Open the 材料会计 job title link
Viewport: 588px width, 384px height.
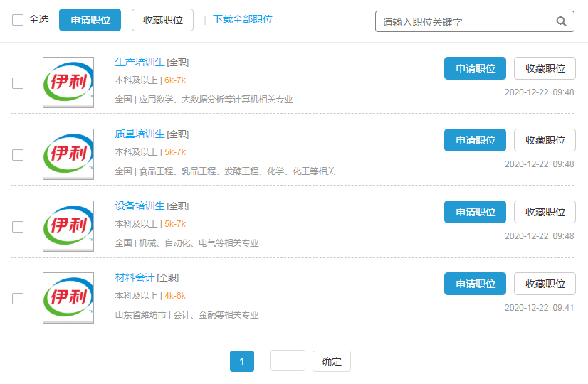coord(135,277)
